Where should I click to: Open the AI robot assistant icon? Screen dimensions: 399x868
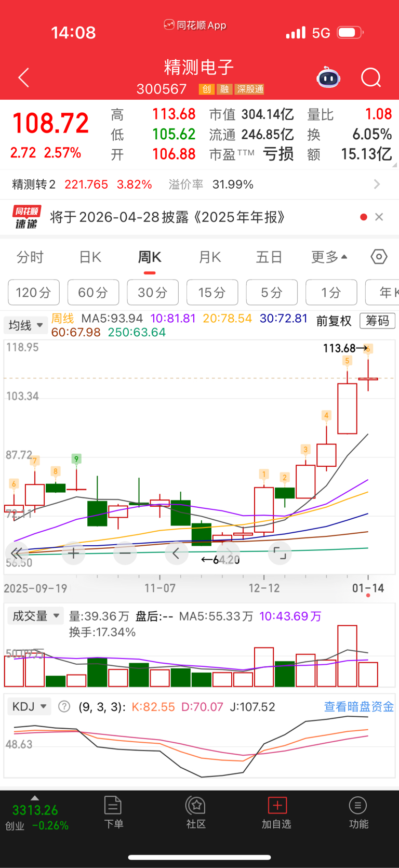tap(328, 78)
